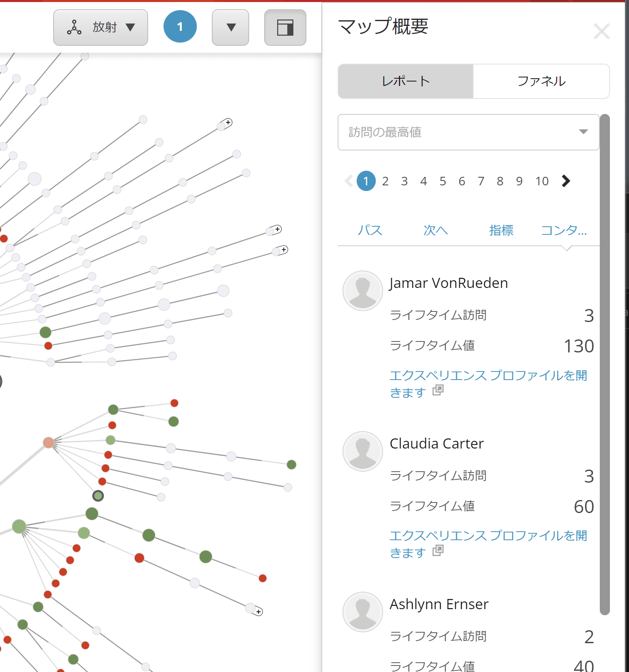Click the external link icon under Jamar VonRueden
Viewport: 629px width, 672px height.
pyautogui.click(x=438, y=390)
